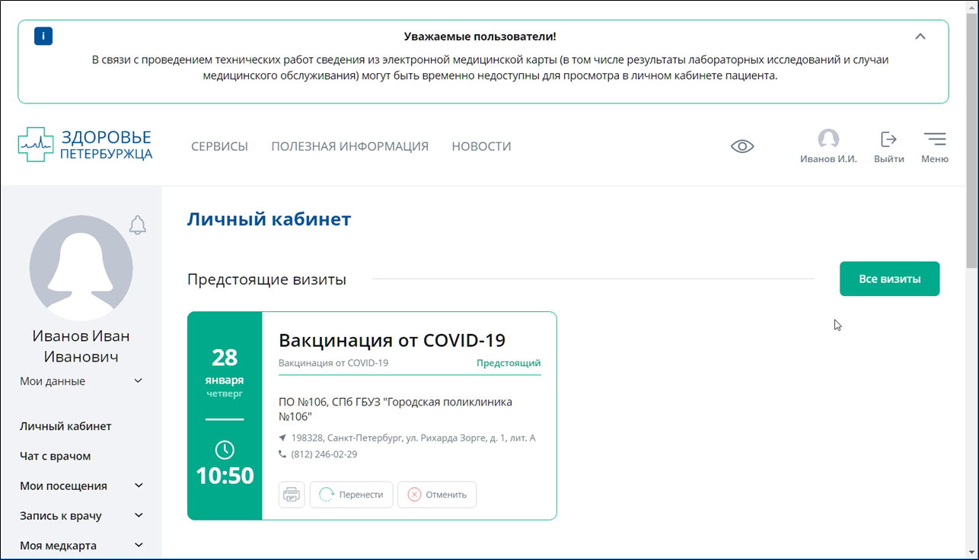Click the ПО №106 Городская поликлиника name
The width and height of the screenshot is (979, 560).
395,409
